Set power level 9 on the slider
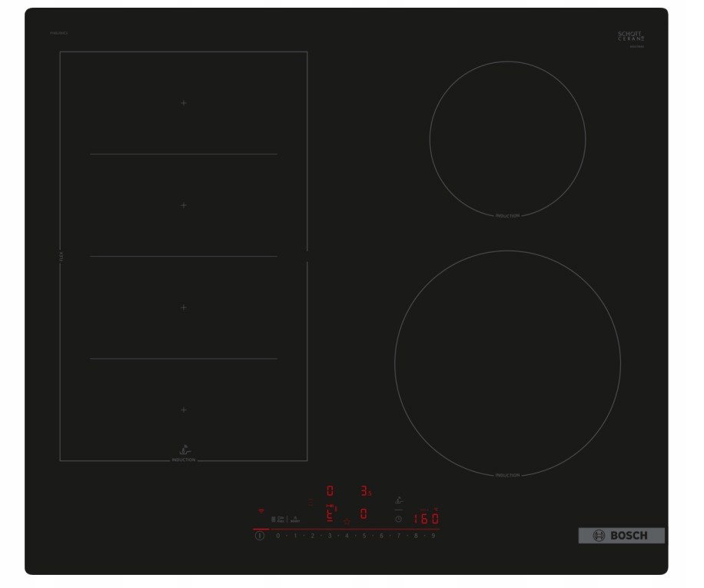Viewport: 704px width, 588px height. tap(433, 536)
